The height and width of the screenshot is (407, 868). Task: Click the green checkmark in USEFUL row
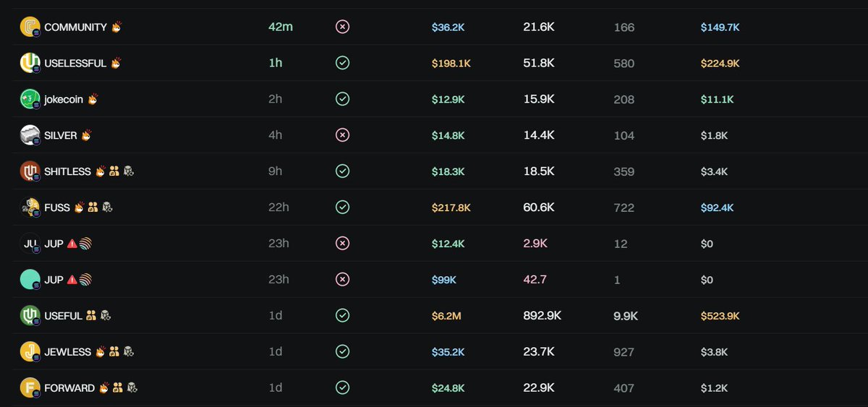[x=343, y=316]
